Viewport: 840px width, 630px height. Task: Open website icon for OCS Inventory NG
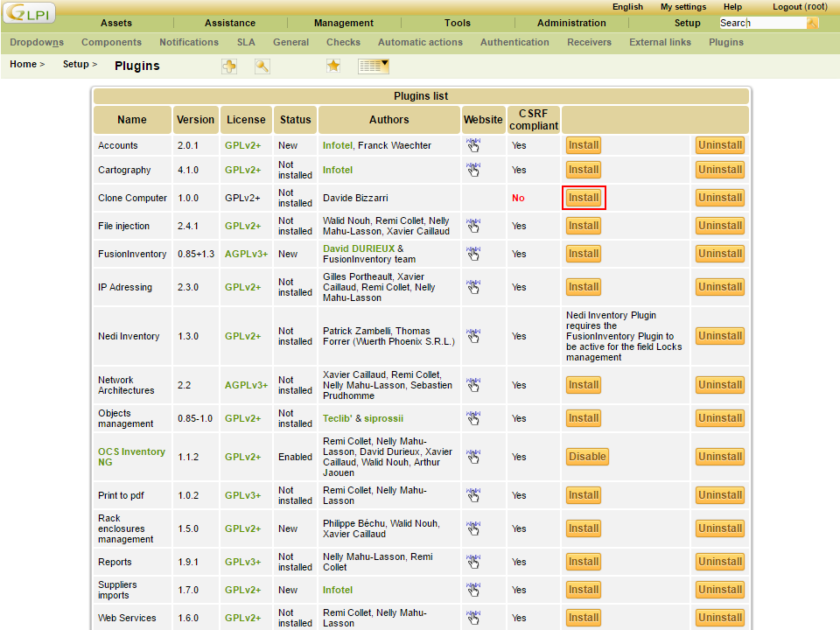click(x=473, y=457)
